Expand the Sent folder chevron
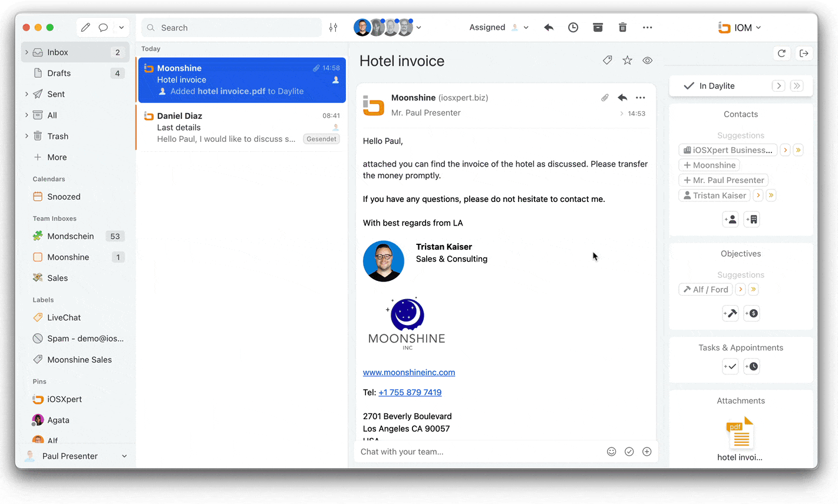838x504 pixels. click(26, 94)
